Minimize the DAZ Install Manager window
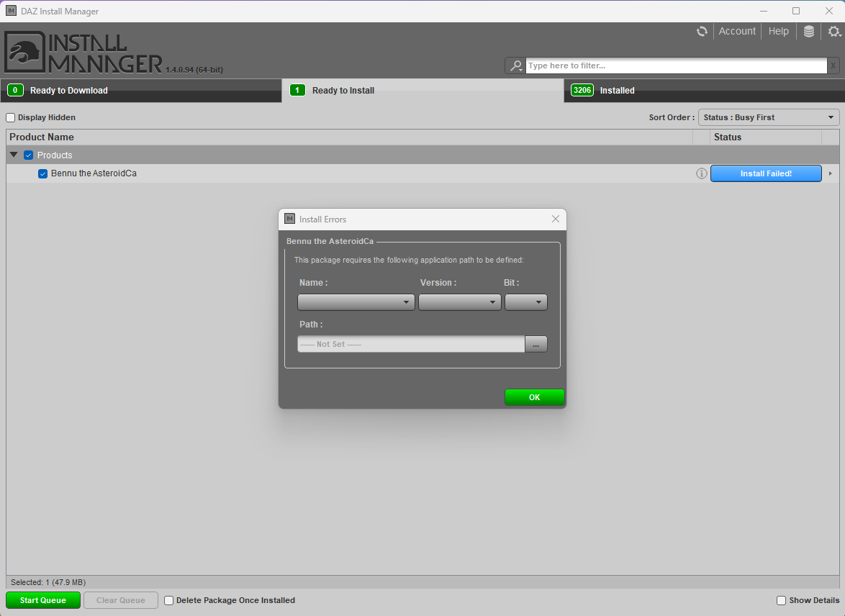Image resolution: width=845 pixels, height=616 pixels. 764,11
